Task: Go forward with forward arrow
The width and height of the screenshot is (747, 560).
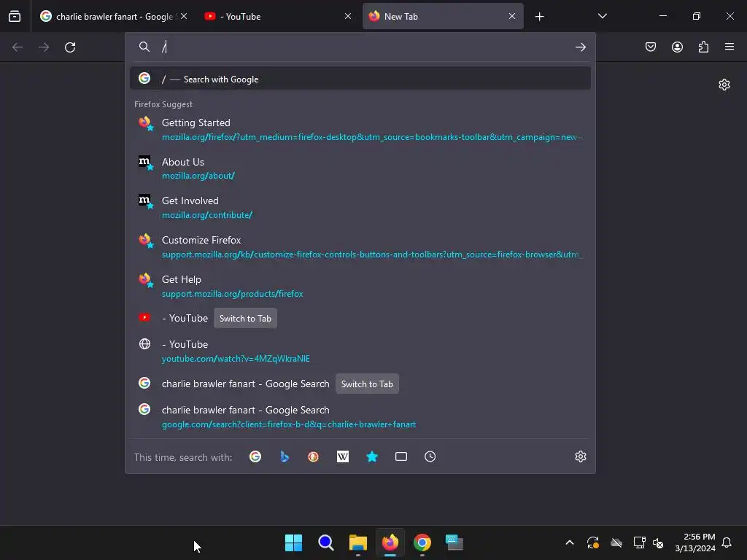Action: [x=44, y=47]
